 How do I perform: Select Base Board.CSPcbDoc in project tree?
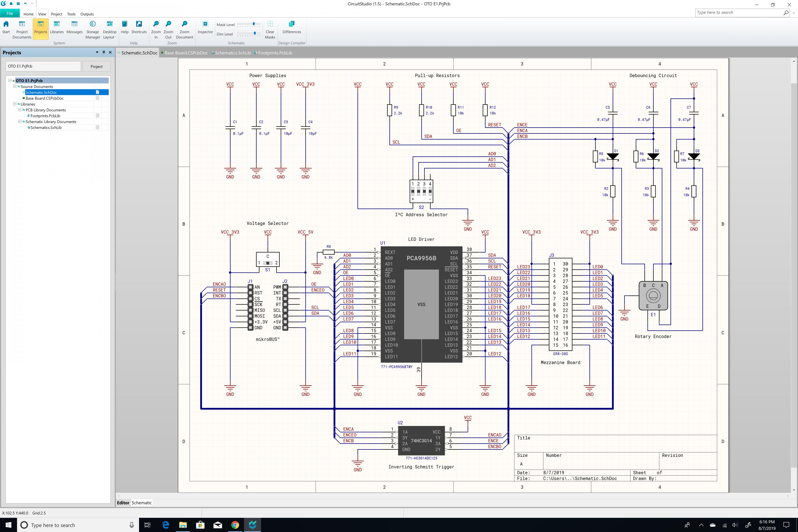point(44,98)
